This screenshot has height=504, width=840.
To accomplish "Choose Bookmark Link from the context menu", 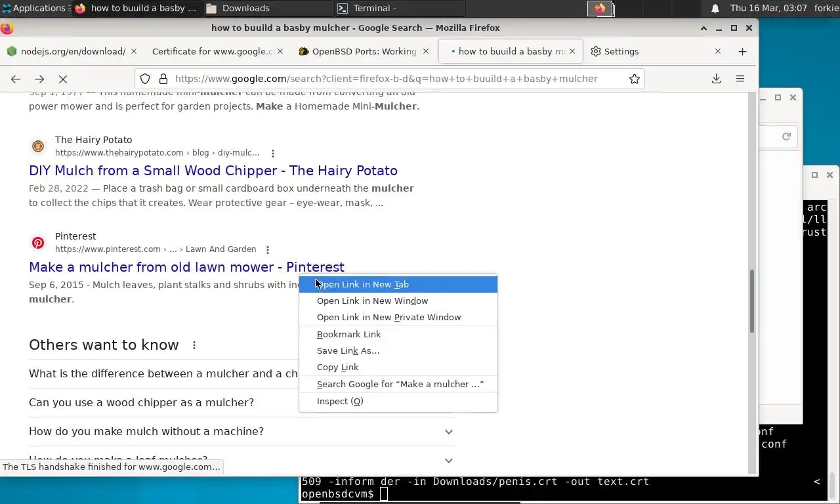I will (398, 334).
